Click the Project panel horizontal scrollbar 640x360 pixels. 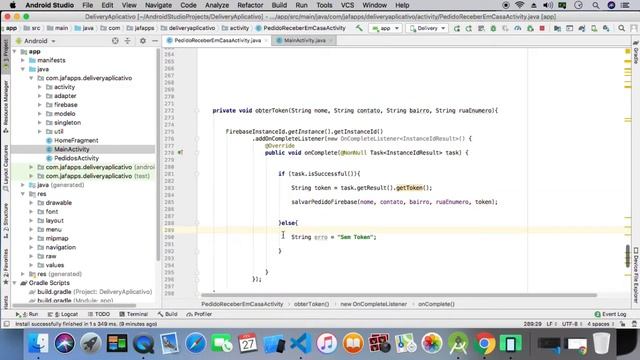[x=74, y=305]
